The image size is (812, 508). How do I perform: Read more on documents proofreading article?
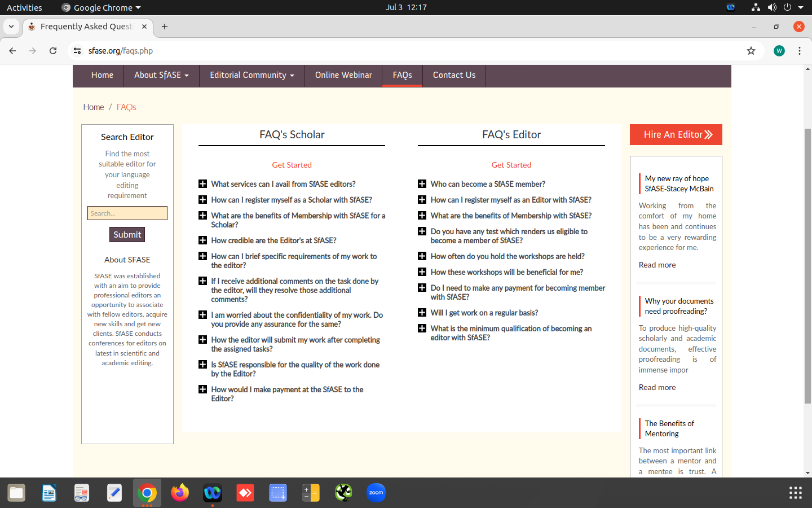pos(657,387)
